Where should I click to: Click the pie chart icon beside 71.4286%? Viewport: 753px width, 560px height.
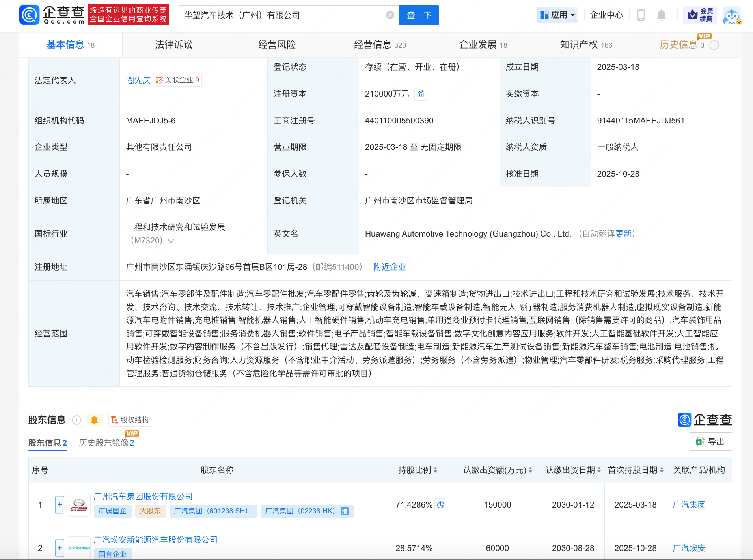441,505
